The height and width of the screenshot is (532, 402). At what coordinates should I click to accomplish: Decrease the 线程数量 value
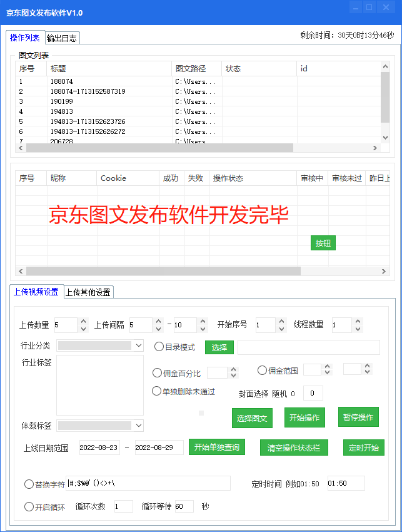[358, 329]
